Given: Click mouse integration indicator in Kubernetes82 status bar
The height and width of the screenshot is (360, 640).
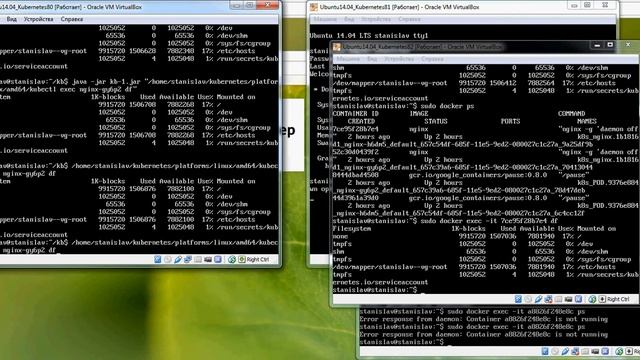Looking at the screenshot, I should tap(592, 299).
